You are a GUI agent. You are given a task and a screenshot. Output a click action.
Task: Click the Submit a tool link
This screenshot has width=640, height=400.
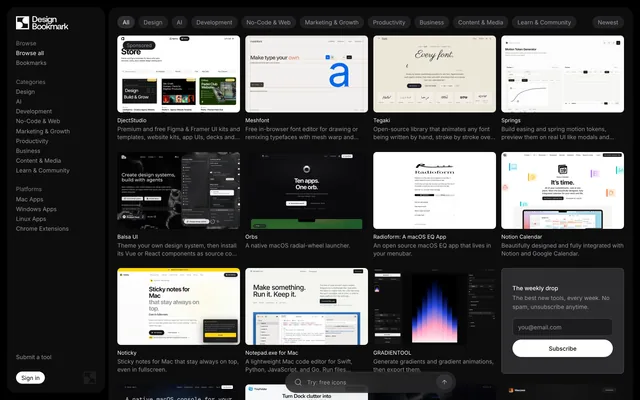(34, 357)
